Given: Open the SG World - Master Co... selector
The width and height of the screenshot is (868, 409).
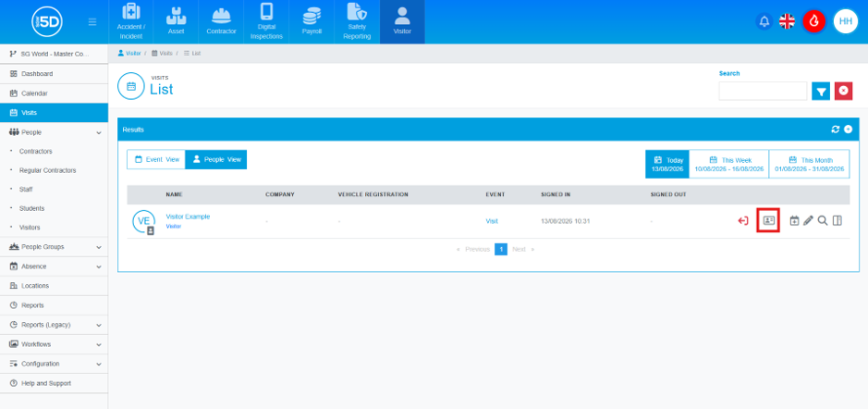Looking at the screenshot, I should coord(54,54).
